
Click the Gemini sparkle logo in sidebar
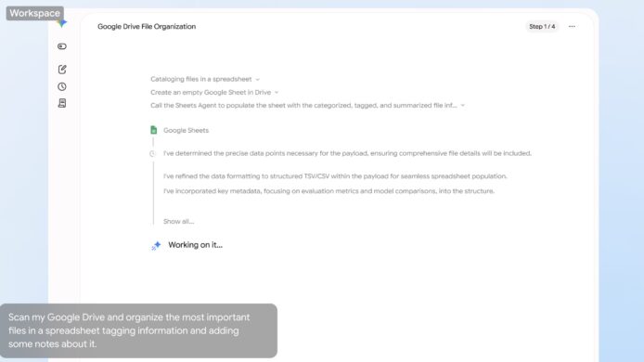coord(62,23)
